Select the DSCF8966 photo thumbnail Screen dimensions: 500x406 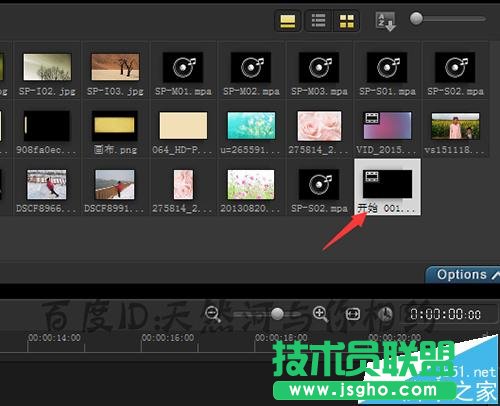47,184
